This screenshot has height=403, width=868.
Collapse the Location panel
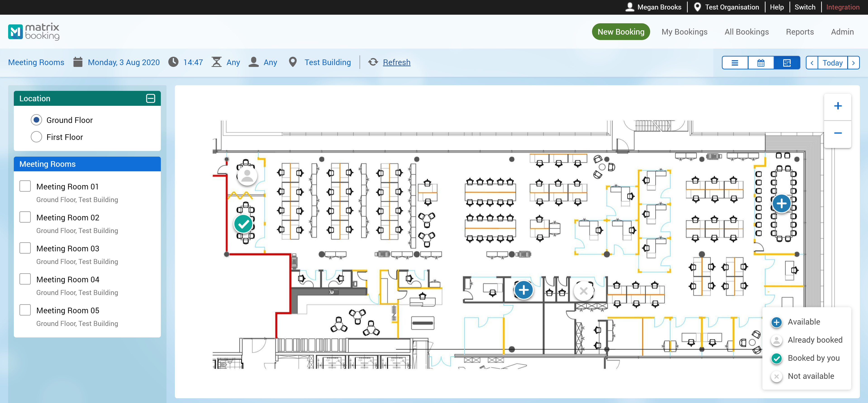tap(151, 98)
